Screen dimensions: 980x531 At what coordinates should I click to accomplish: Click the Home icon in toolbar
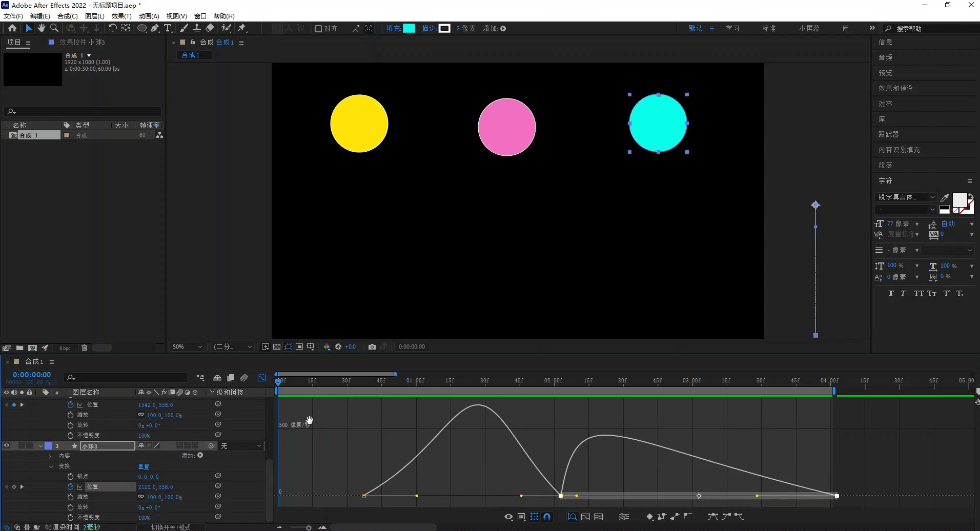[x=12, y=28]
